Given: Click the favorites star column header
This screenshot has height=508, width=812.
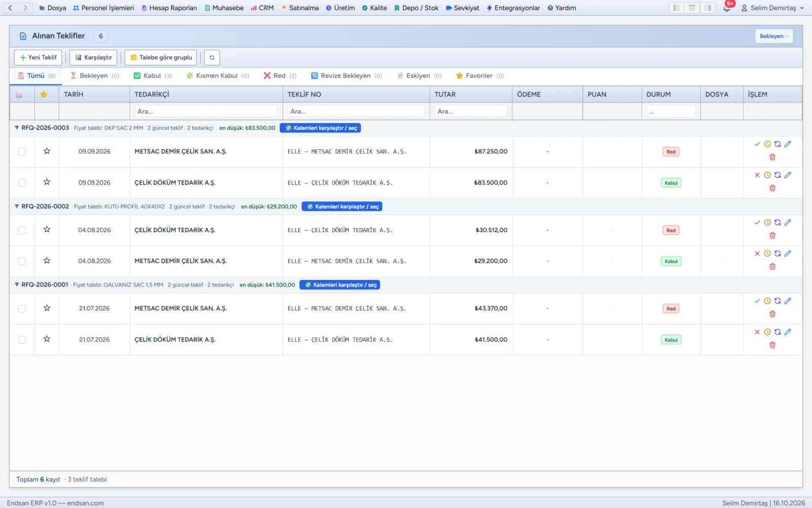Looking at the screenshot, I should point(44,94).
